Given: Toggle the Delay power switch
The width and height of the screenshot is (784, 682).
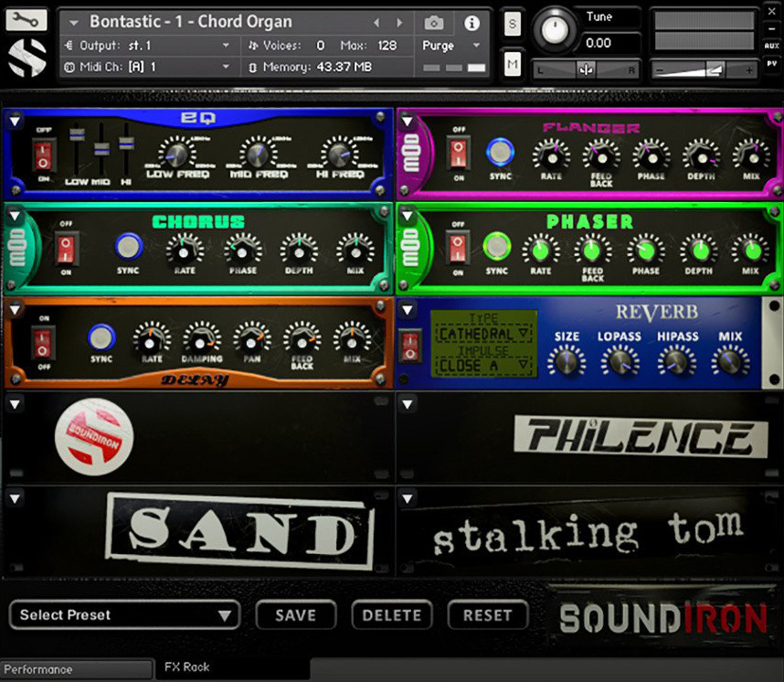Looking at the screenshot, I should pos(43,342).
